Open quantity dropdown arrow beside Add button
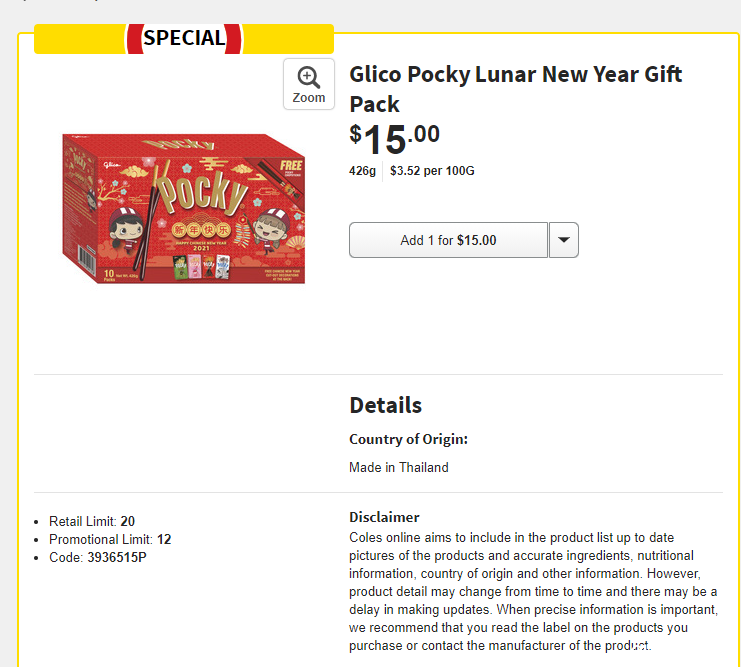Viewport: 741px width, 667px height. 563,240
